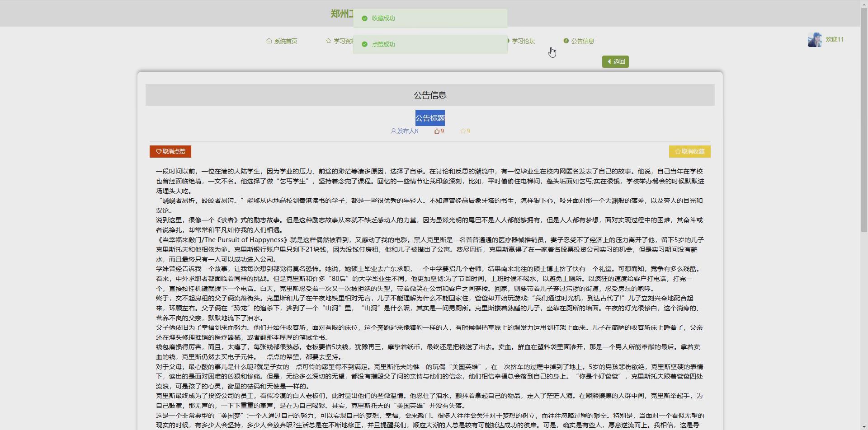Switch to the 学习论坛 section
Viewport: 868px width, 430px height.
click(523, 41)
